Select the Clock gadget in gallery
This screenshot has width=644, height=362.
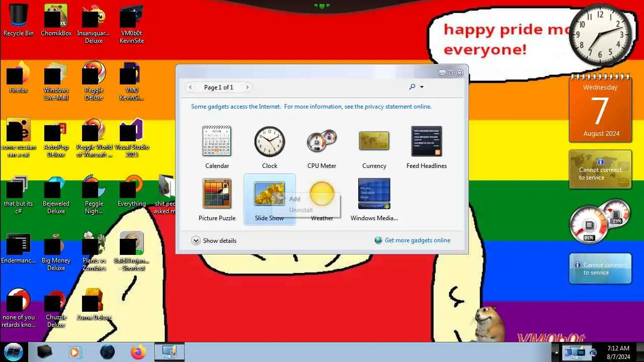[269, 147]
